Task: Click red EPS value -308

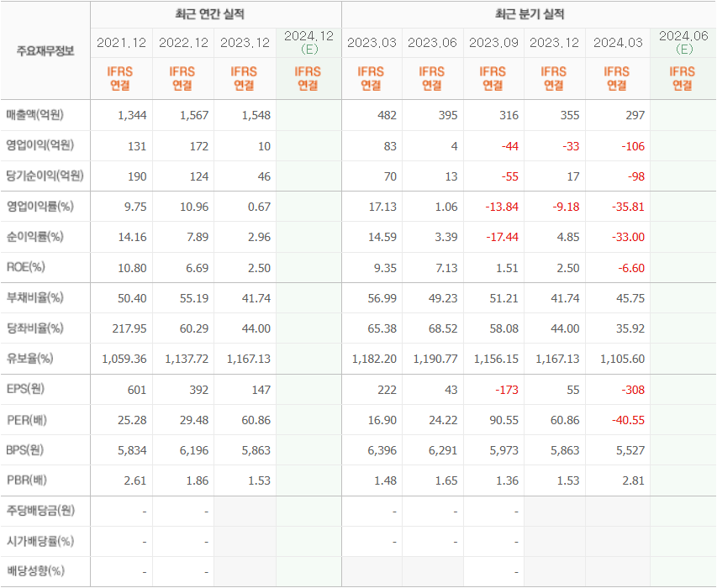Action: (633, 390)
